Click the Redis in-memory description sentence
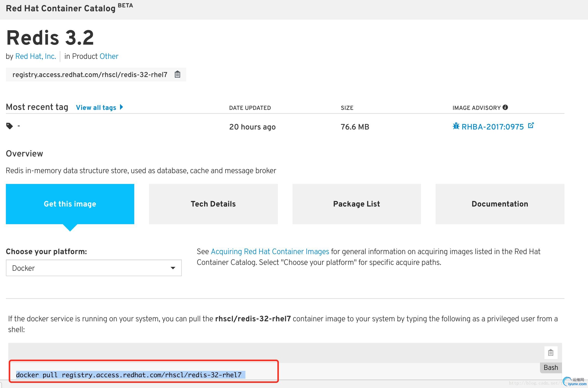Image resolution: width=588 pixels, height=388 pixels. click(141, 171)
